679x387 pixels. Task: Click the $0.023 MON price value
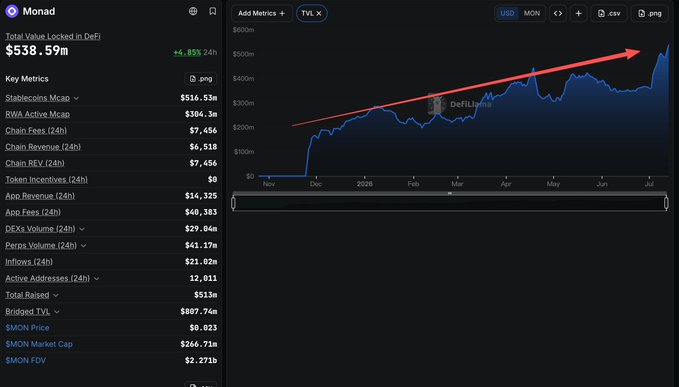203,328
